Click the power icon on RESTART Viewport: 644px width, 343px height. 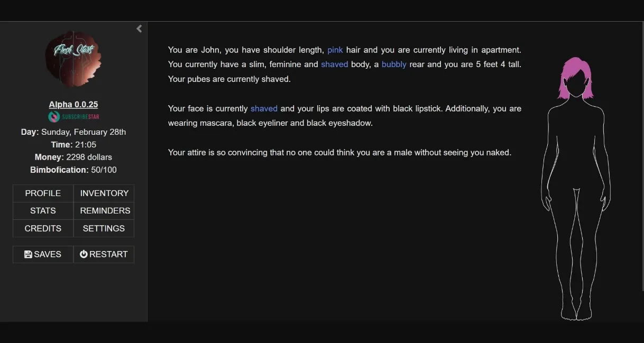click(x=84, y=254)
